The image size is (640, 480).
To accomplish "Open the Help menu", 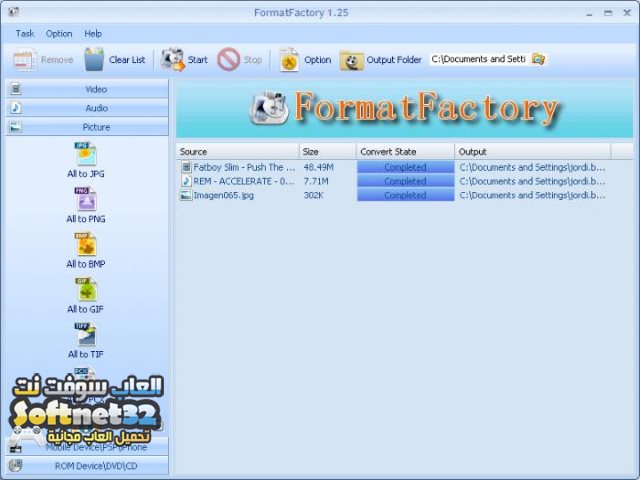I will coord(93,34).
